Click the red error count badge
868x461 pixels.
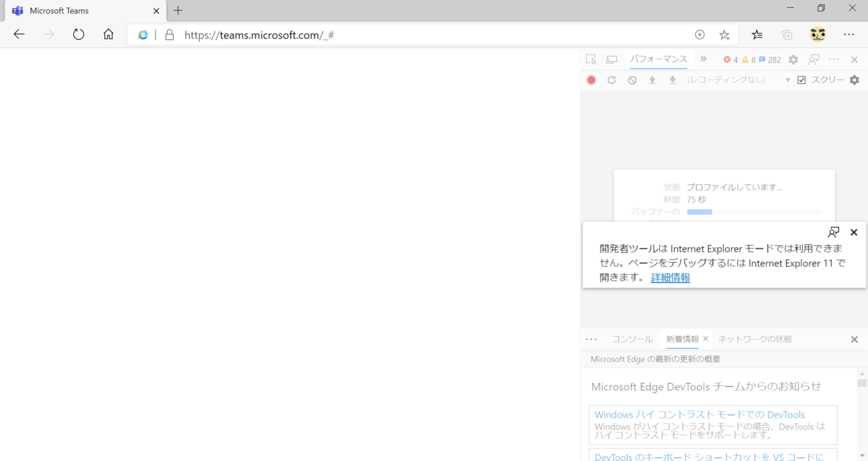point(731,60)
